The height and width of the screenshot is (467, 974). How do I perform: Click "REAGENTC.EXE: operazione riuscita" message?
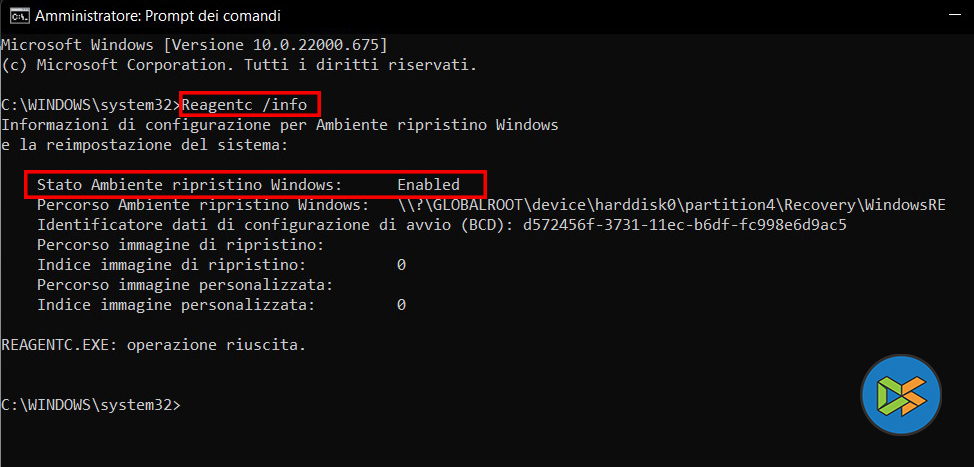coord(154,345)
